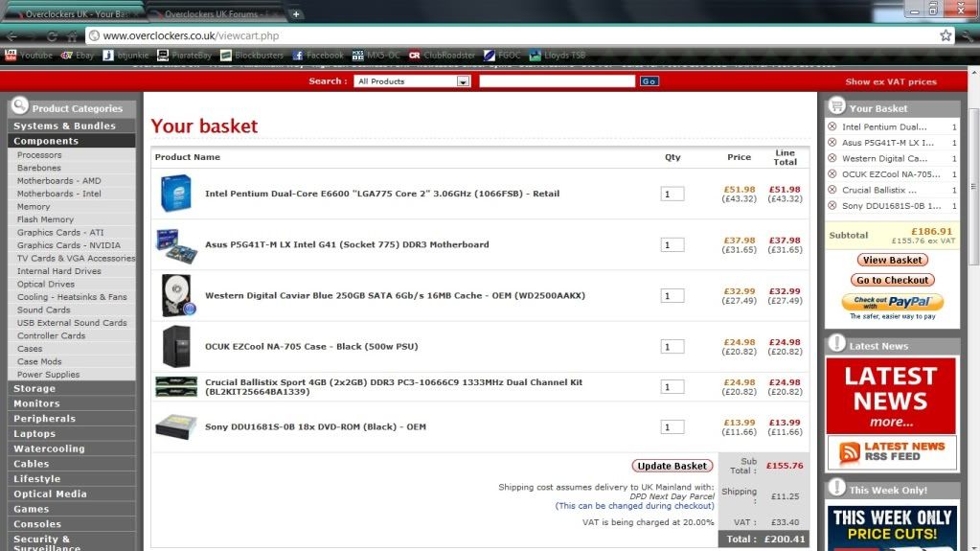Click the Update Basket button
This screenshot has height=551, width=980.
pos(672,466)
